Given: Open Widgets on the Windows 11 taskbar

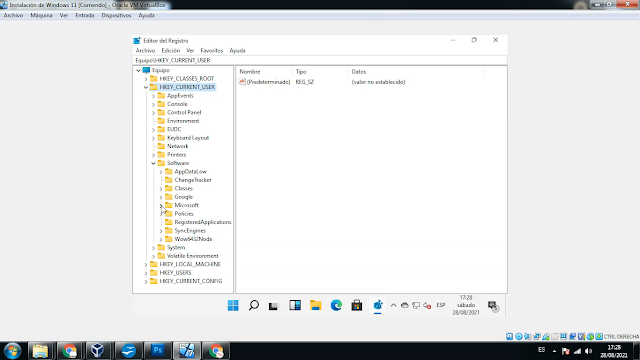Looking at the screenshot, I should (295, 305).
